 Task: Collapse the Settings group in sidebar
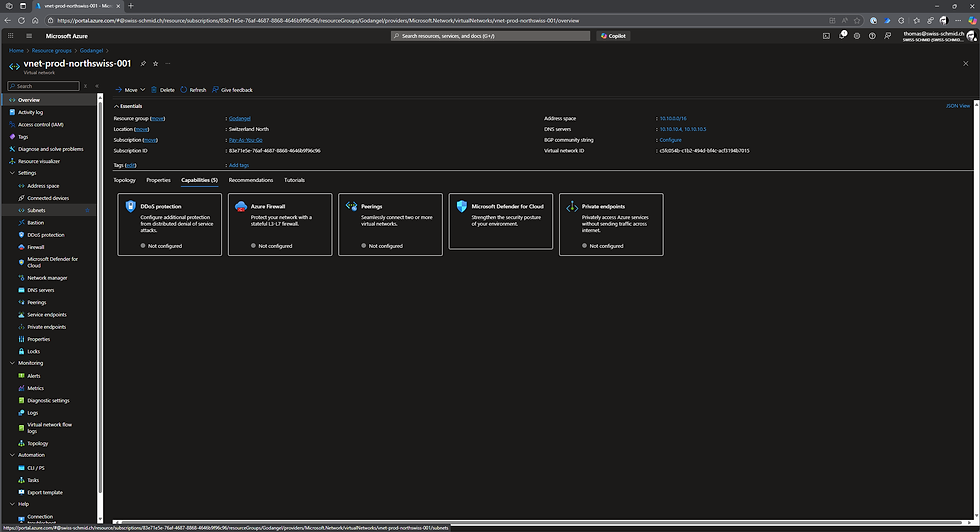pyautogui.click(x=12, y=173)
